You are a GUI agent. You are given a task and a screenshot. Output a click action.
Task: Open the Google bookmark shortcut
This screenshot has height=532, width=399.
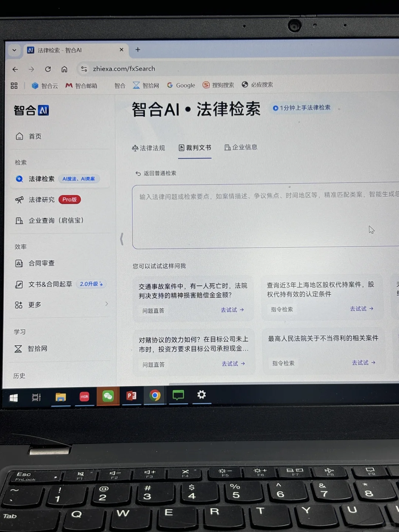click(x=181, y=85)
